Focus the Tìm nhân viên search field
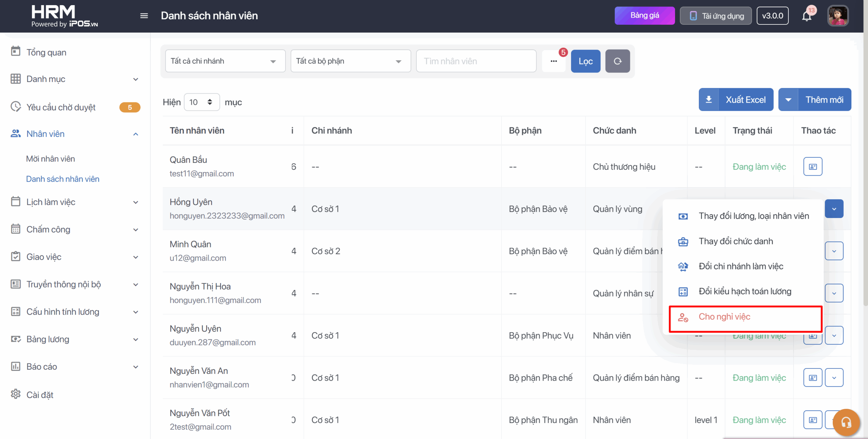Screen dimensions: 868x439 pos(476,61)
